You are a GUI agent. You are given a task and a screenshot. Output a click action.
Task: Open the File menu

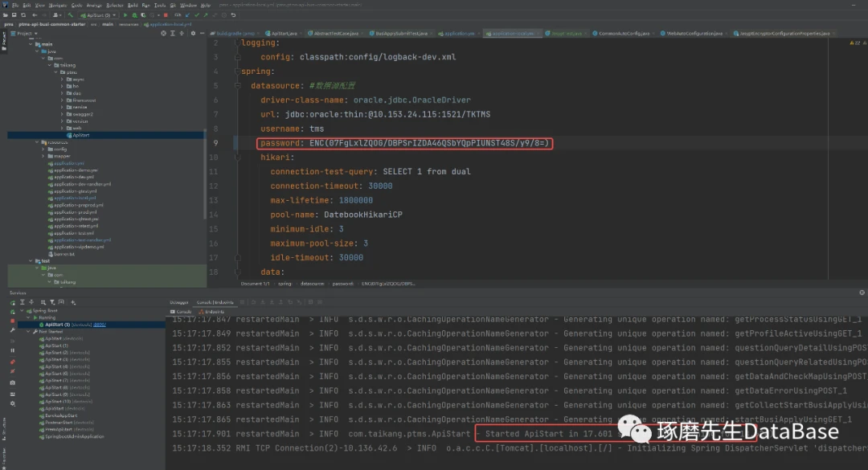[15, 5]
